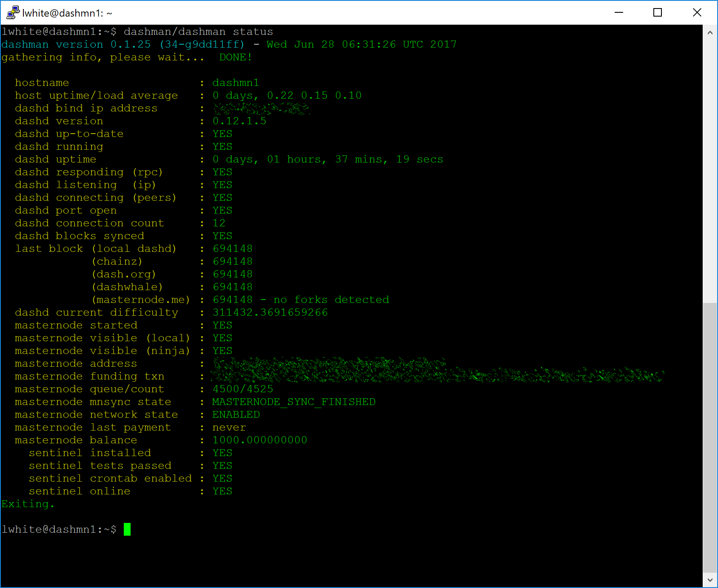Click YES next to sentinel installed

222,453
